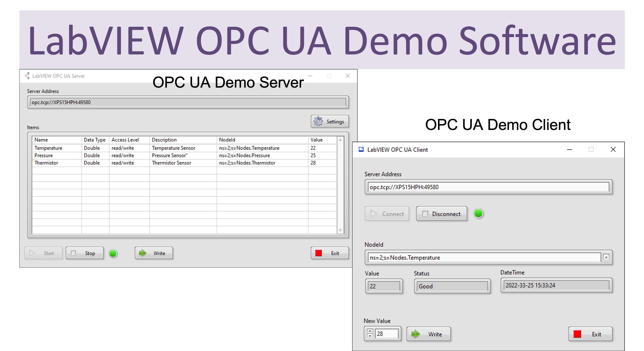Click the gear icon on the Settings button
This screenshot has width=644, height=351.
(318, 121)
